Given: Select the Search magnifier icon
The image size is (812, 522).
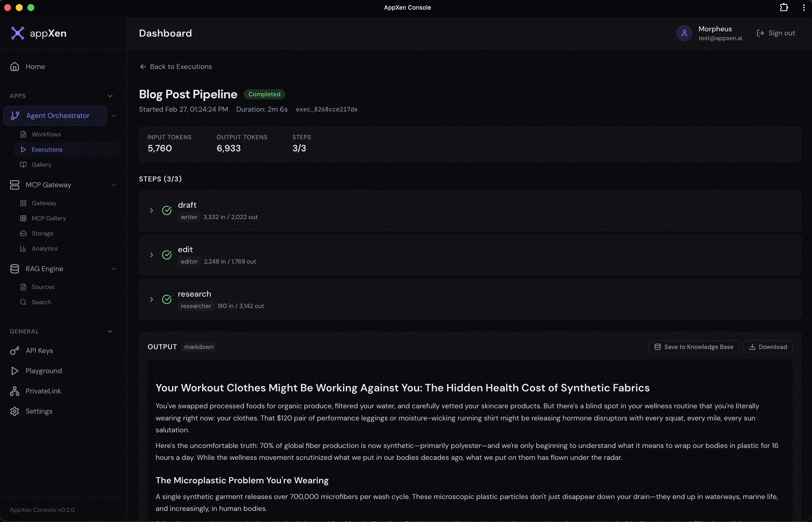Looking at the screenshot, I should coord(23,302).
